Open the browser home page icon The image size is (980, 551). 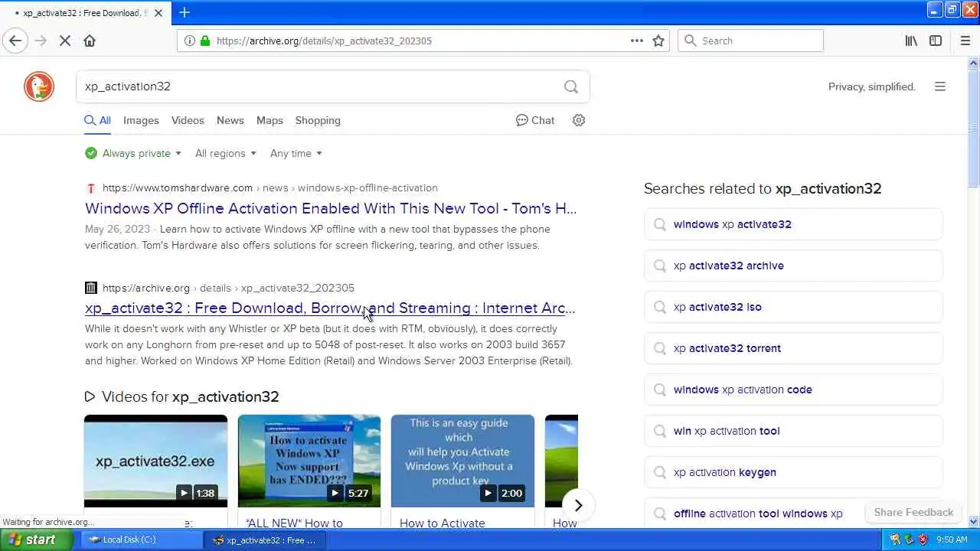[x=90, y=41]
